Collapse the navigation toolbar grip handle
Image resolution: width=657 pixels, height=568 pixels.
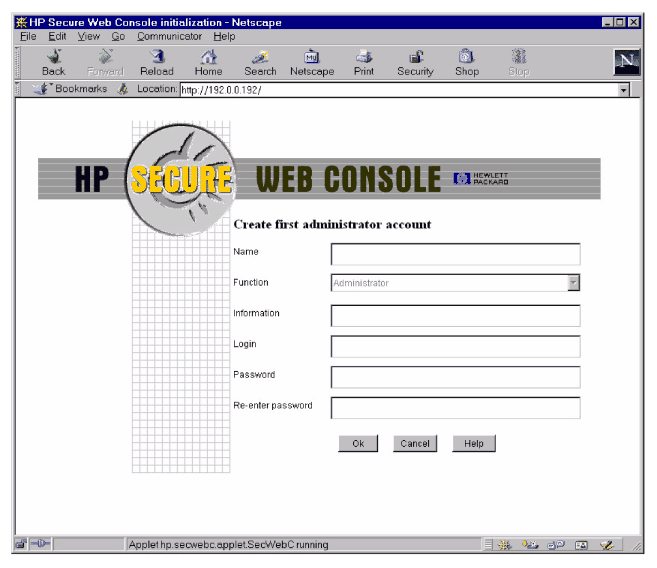tap(17, 62)
